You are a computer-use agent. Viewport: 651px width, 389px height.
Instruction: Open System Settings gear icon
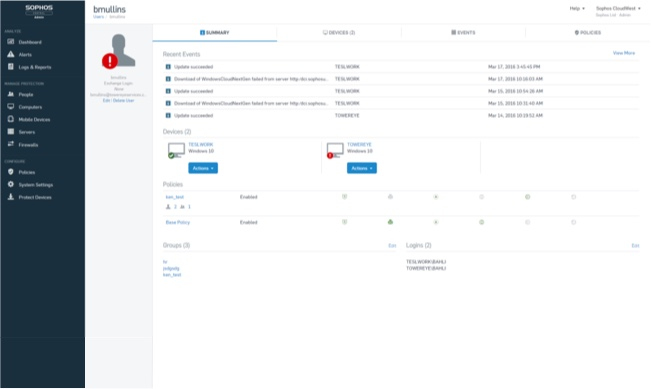[x=11, y=184]
